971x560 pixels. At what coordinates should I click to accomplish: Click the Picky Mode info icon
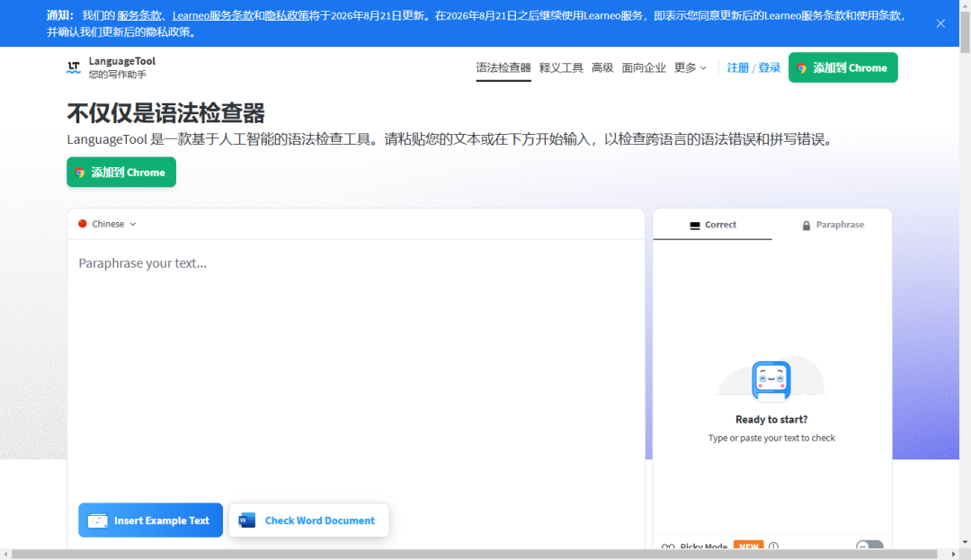(773, 546)
